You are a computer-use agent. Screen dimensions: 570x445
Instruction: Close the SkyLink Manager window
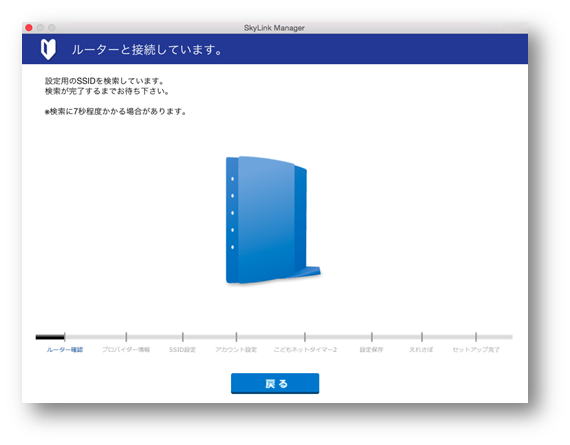coord(29,28)
